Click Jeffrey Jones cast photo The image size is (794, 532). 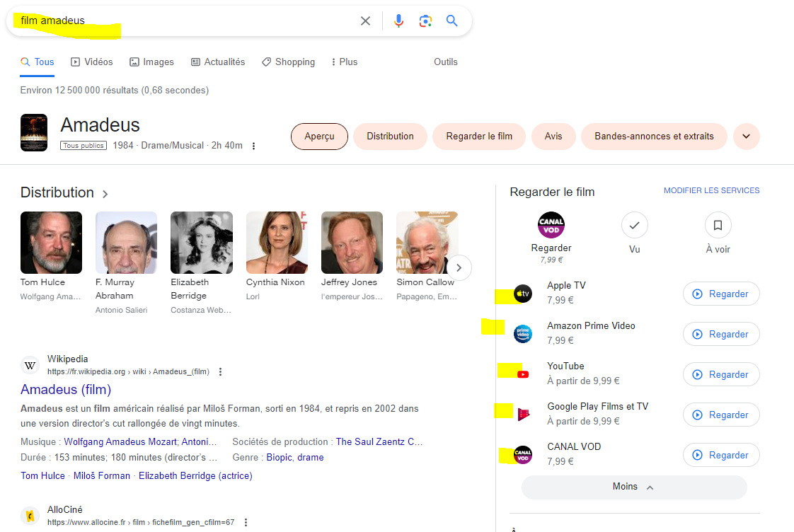click(352, 243)
